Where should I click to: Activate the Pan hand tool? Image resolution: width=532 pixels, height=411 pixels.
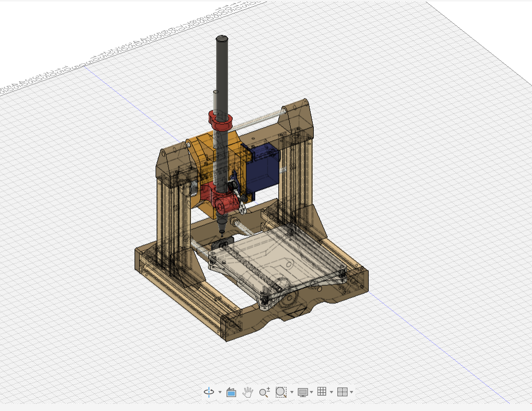pos(248,392)
